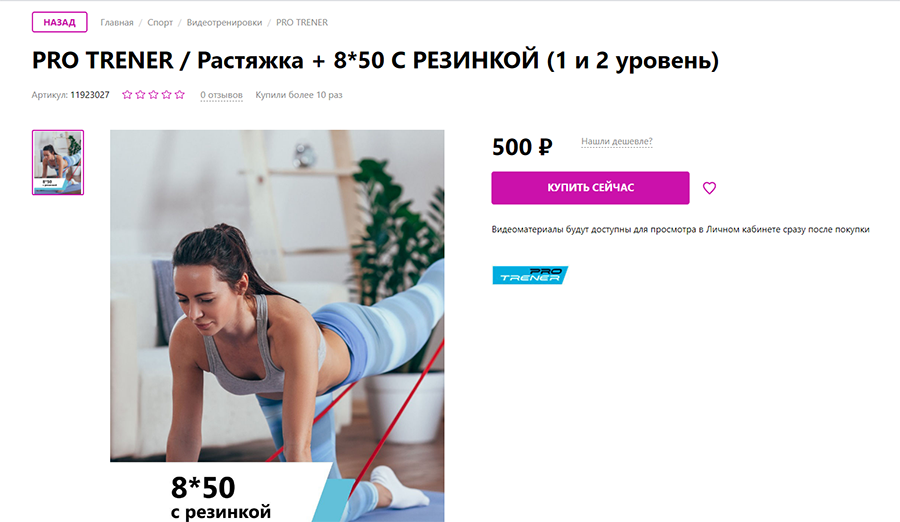Image resolution: width=900 pixels, height=522 pixels.
Task: Click the product title heading
Action: click(x=375, y=60)
